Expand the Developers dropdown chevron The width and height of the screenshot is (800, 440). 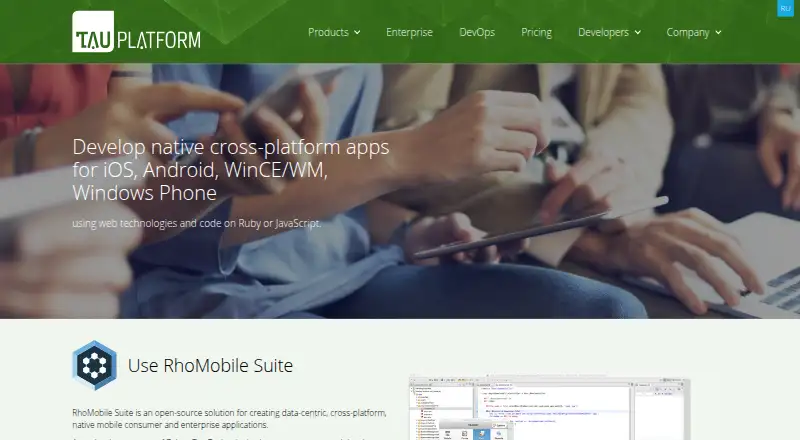coord(638,32)
